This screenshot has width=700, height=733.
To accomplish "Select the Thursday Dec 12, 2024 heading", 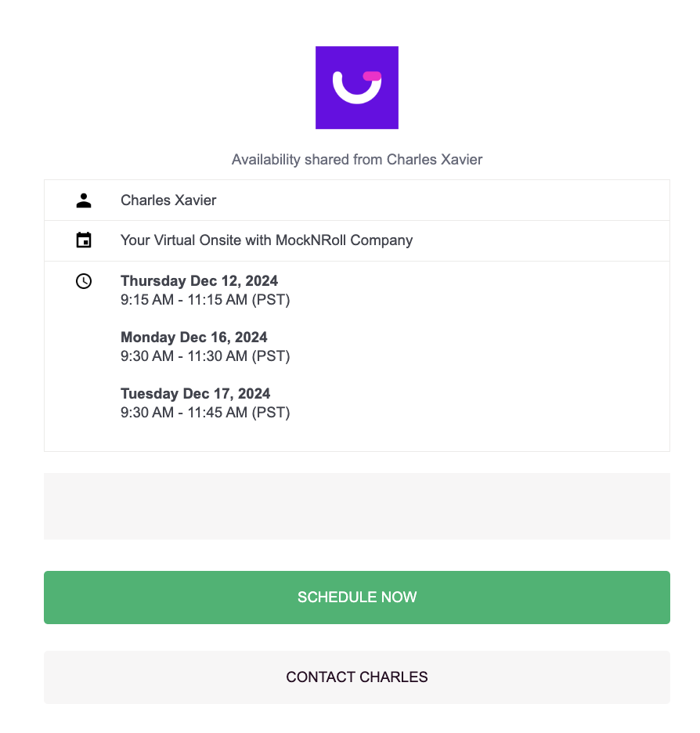I will 199,281.
